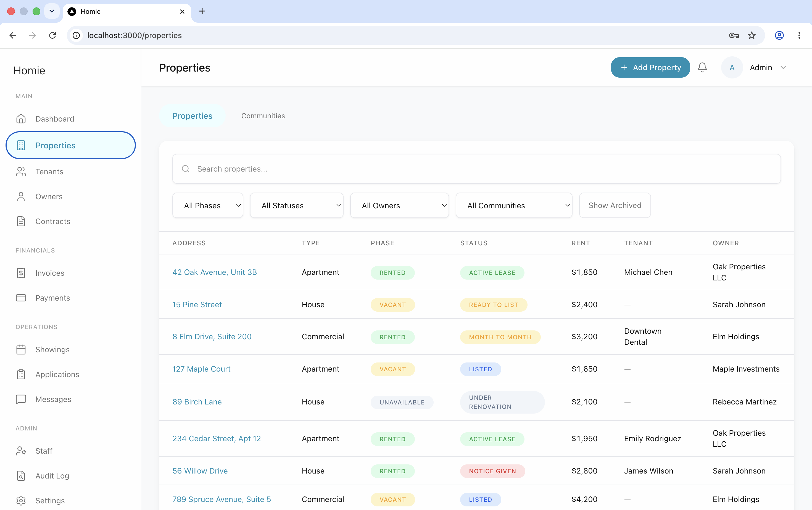
Task: Click the Settings gear icon
Action: [21, 501]
